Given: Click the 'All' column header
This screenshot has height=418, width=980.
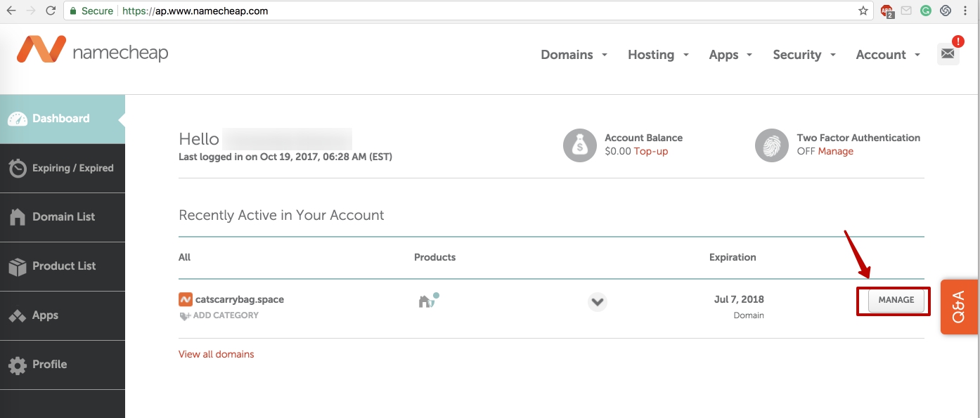Looking at the screenshot, I should pos(184,257).
